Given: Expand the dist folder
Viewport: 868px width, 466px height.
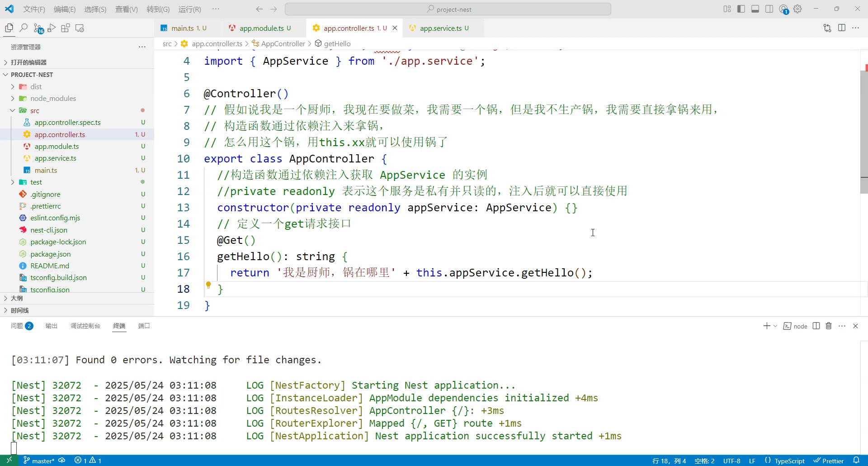Looking at the screenshot, I should (x=36, y=86).
